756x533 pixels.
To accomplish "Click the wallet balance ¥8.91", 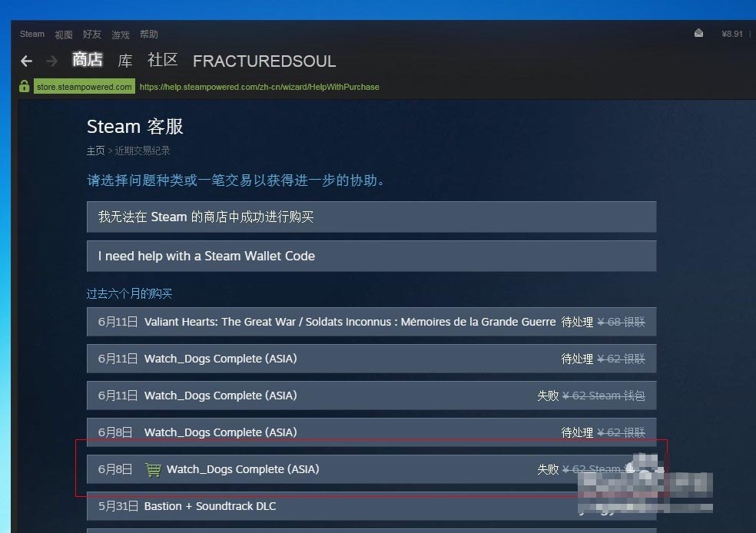I will (732, 34).
